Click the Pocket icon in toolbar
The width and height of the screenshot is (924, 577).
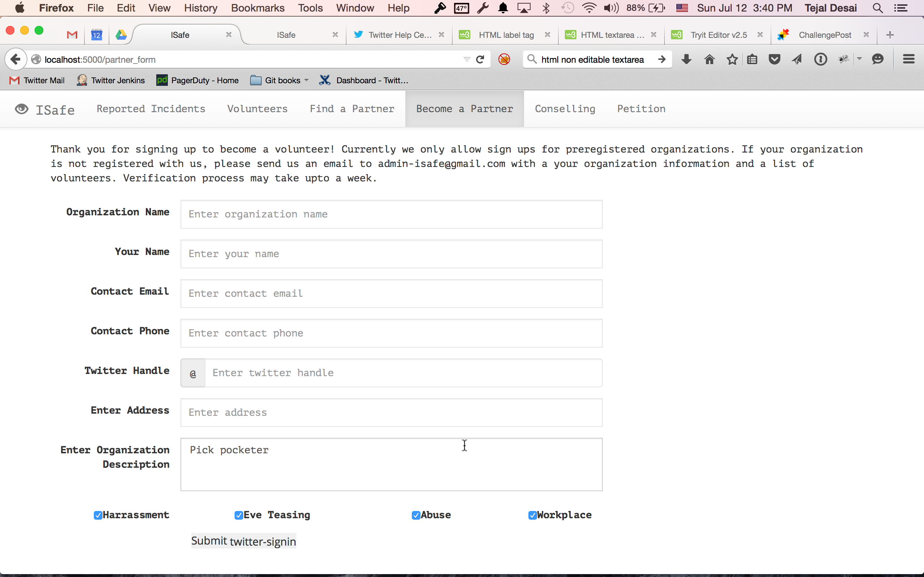pyautogui.click(x=774, y=59)
